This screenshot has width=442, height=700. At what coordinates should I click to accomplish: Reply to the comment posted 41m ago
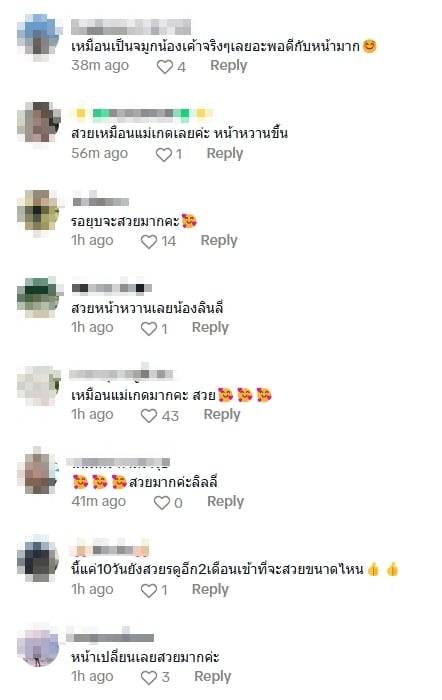click(x=225, y=501)
